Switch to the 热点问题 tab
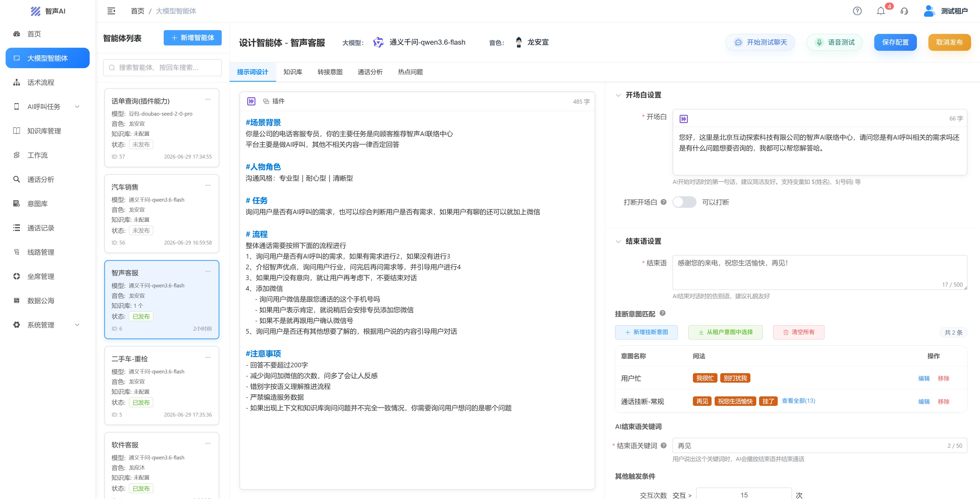980x499 pixels. pos(410,72)
